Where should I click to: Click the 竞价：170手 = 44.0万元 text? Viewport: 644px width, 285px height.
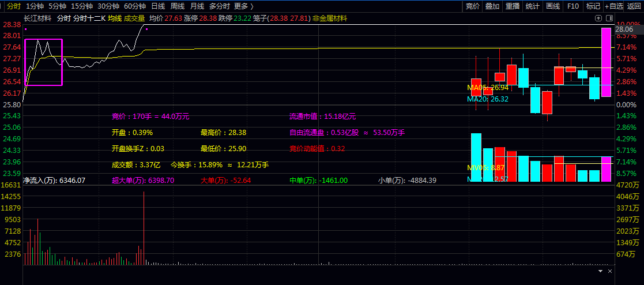tap(150, 117)
